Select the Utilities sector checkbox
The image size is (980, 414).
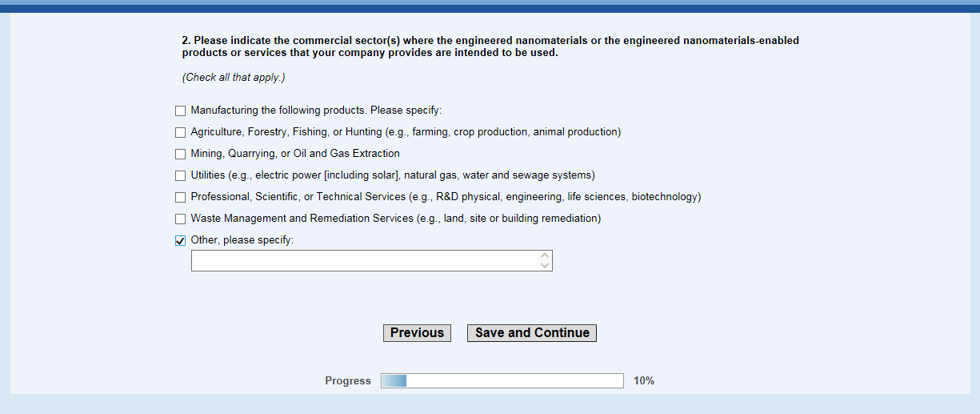pos(180,175)
